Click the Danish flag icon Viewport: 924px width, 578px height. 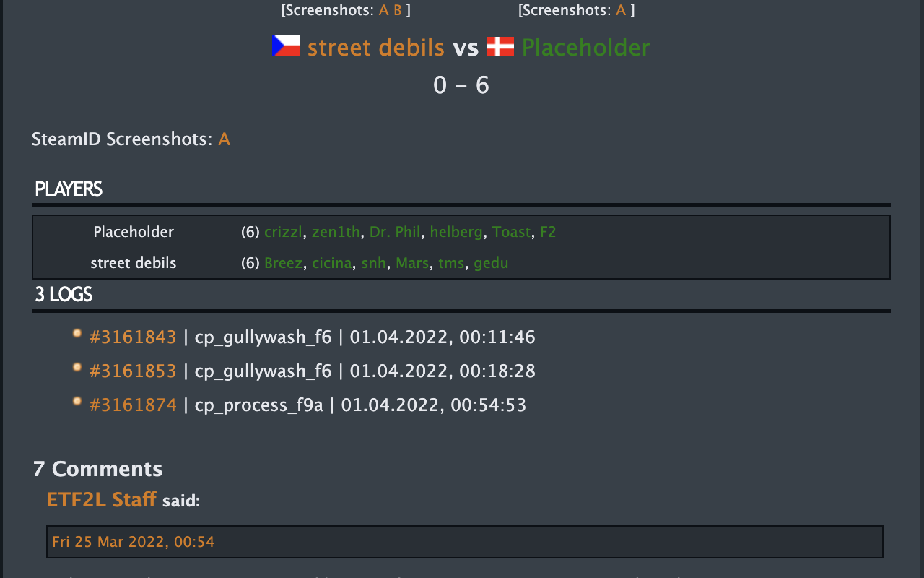pos(500,46)
